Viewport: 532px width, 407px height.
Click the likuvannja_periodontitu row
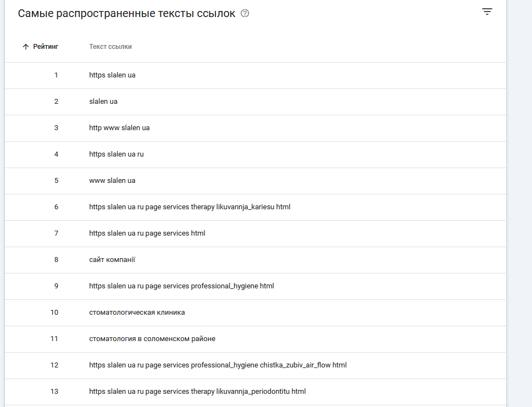pos(197,392)
